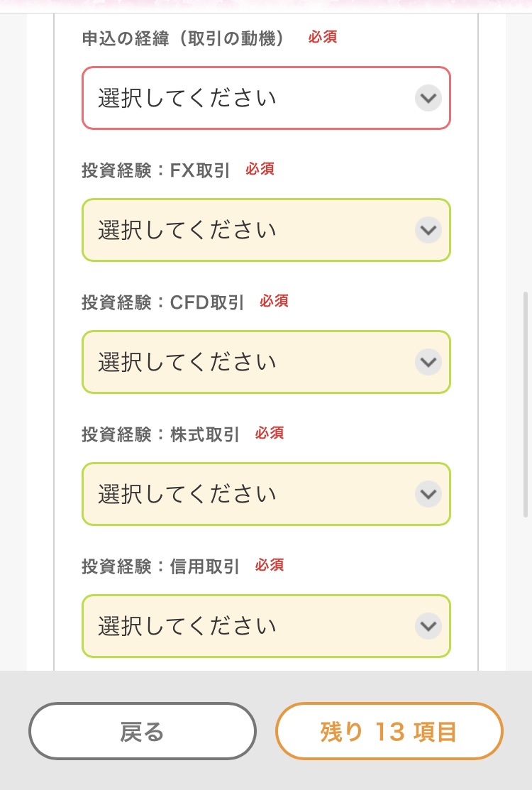Click the 投資経験:株式取引 label

[x=160, y=434]
